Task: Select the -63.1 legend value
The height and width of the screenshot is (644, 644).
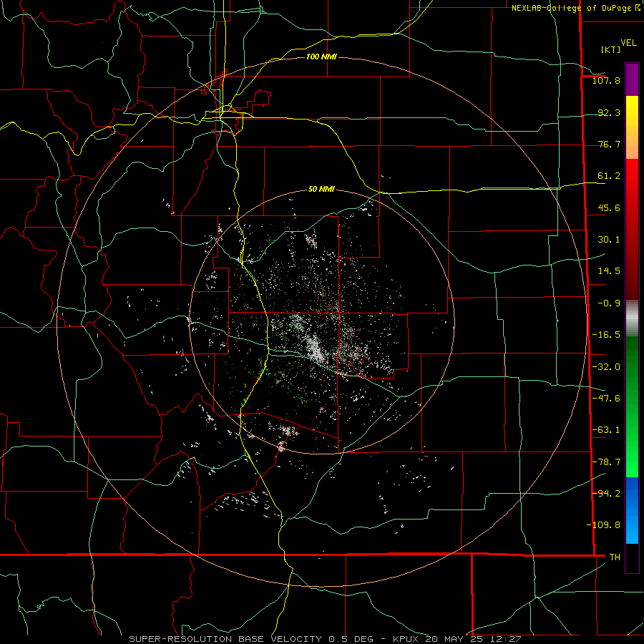Action: coord(606,430)
